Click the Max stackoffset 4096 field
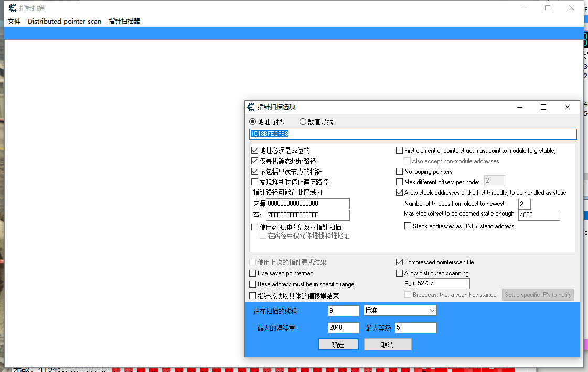This screenshot has height=372, width=588. click(539, 215)
